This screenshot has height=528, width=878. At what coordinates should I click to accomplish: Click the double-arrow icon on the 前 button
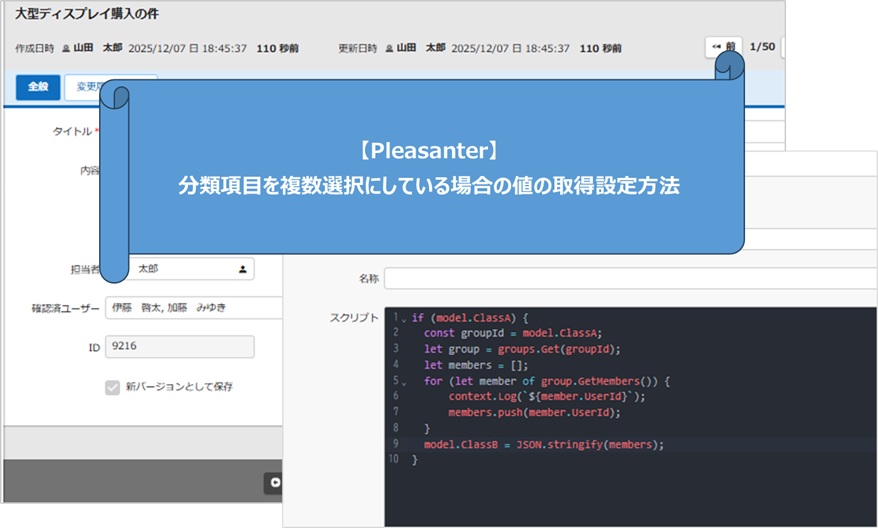click(x=717, y=47)
